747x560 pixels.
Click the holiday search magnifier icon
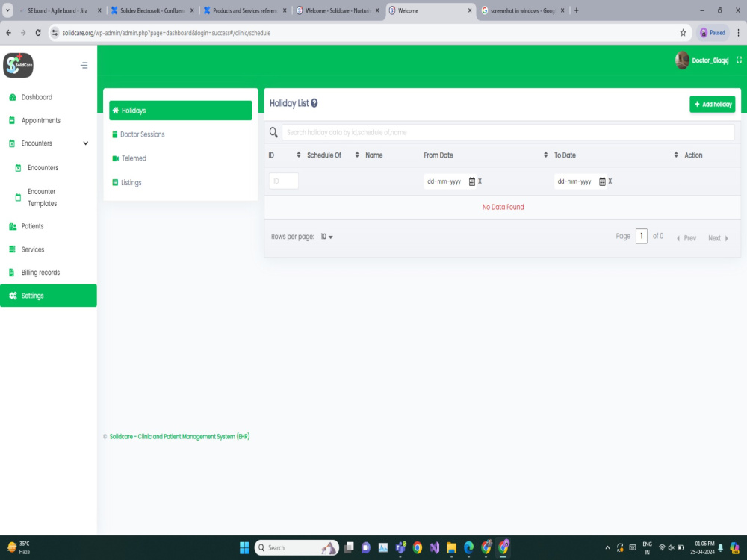coord(273,132)
